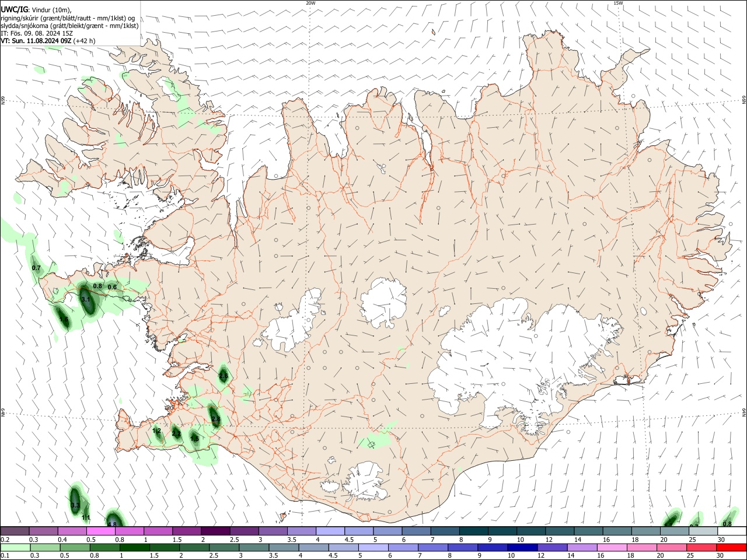Click the 1.2 precipitation value on Reykjanes
This screenshot has width=747, height=560.
[x=156, y=430]
